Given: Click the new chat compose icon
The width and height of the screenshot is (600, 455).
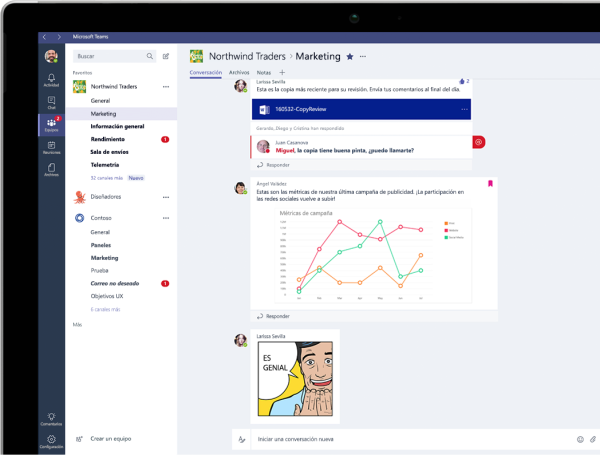Looking at the screenshot, I should coord(166,56).
